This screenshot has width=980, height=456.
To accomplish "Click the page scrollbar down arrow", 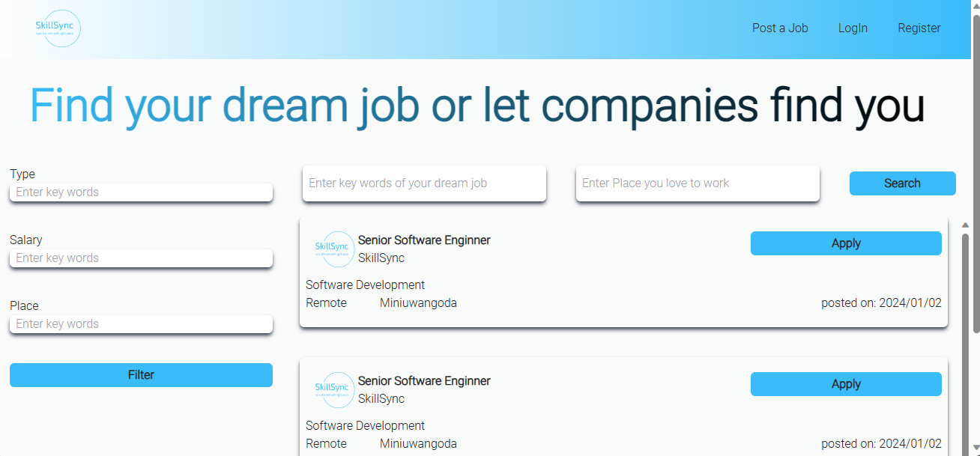I will pos(976,449).
